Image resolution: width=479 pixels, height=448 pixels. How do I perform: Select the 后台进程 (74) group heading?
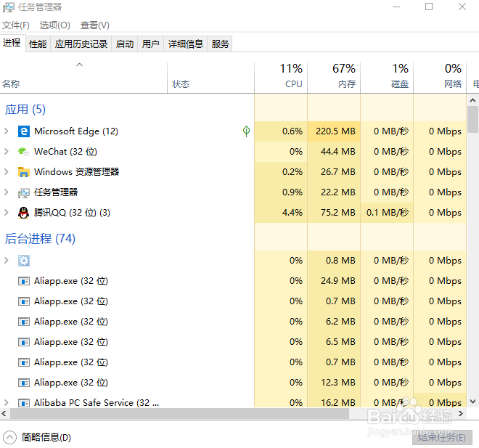coord(40,239)
